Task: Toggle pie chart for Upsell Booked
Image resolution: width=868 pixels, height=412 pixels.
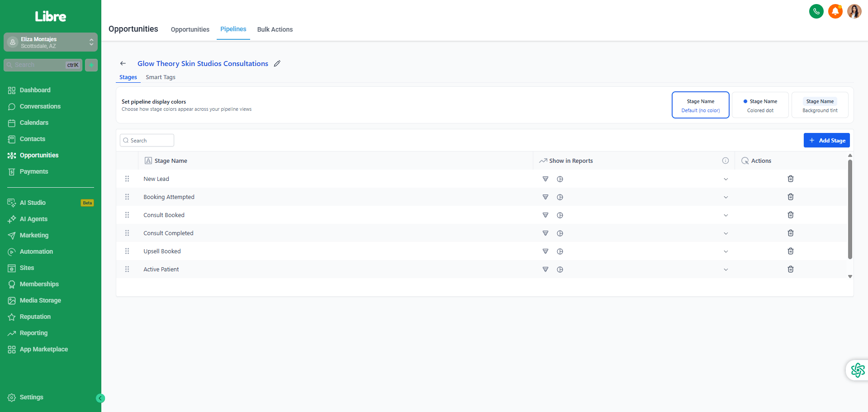Action: (560, 251)
